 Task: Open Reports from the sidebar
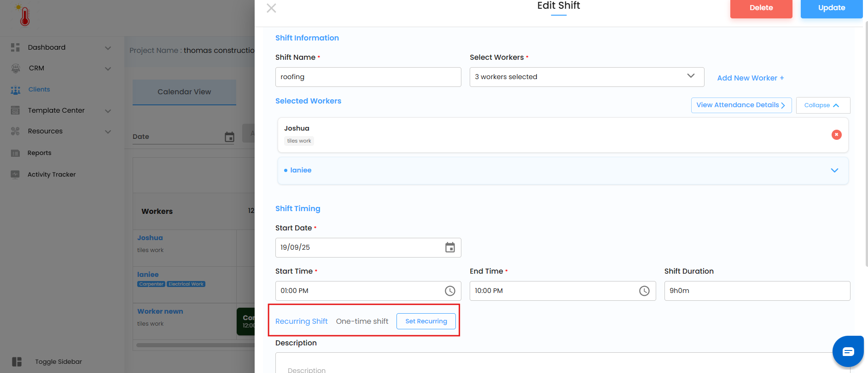coord(40,153)
